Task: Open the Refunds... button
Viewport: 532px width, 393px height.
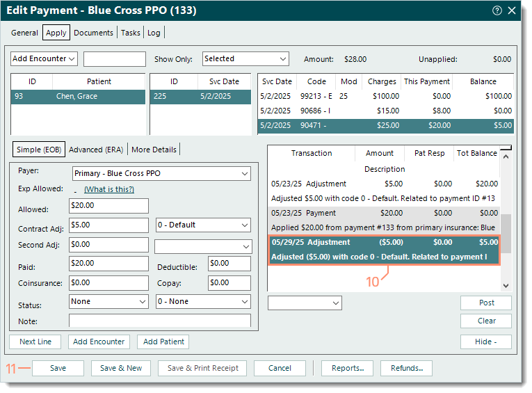Action: click(406, 368)
